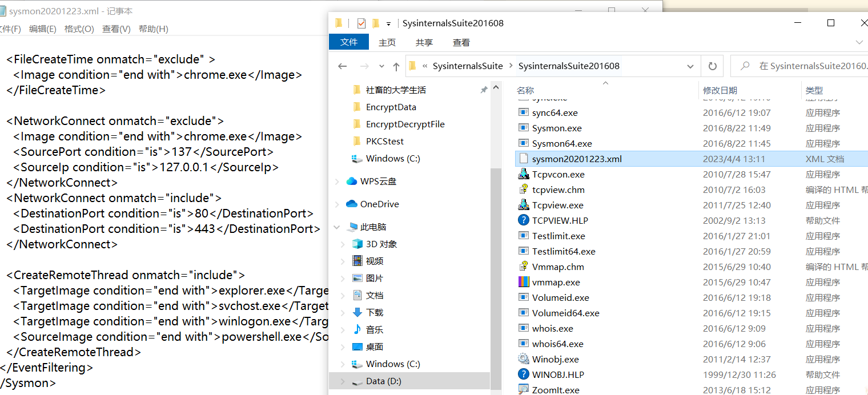
Task: Select the vmmap.exe colorful icon
Action: pyautogui.click(x=524, y=283)
